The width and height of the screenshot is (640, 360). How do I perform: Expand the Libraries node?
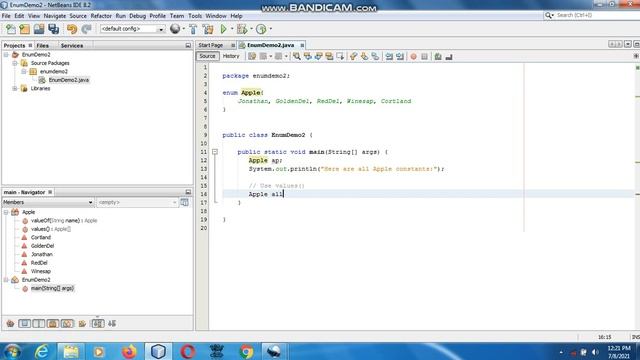click(x=15, y=89)
